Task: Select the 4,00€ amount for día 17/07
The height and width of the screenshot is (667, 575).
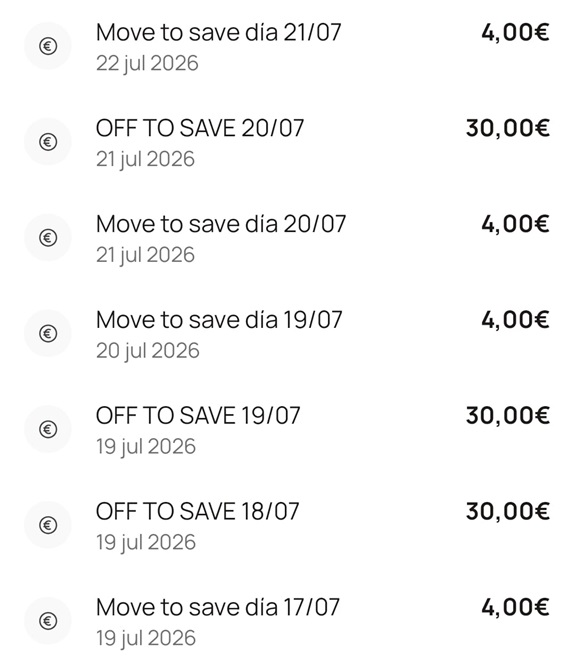Action: pos(515,607)
